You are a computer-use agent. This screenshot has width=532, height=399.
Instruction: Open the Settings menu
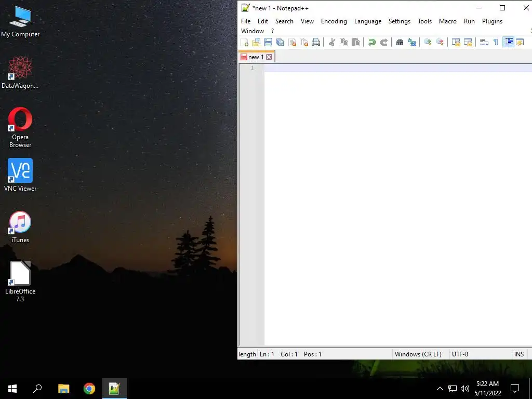pyautogui.click(x=400, y=21)
